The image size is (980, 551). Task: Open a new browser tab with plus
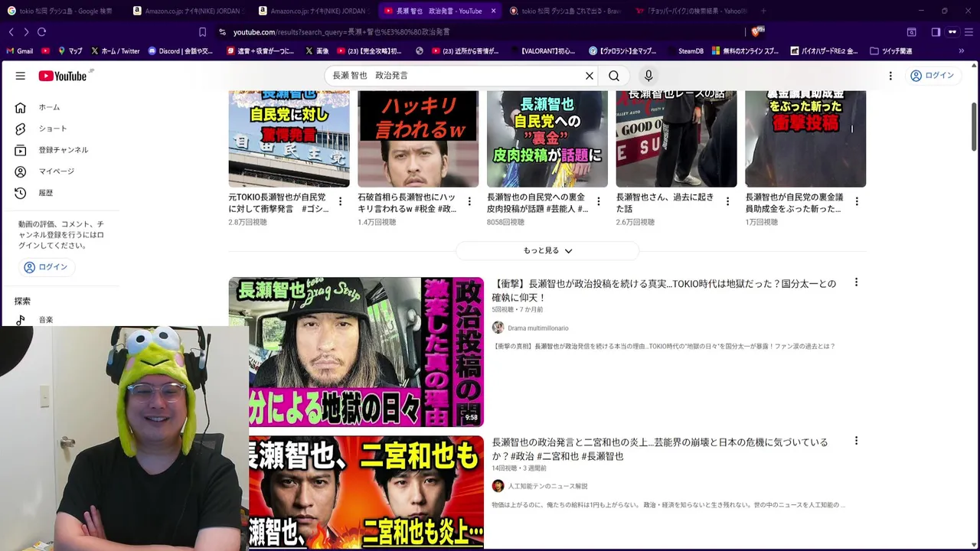763,11
